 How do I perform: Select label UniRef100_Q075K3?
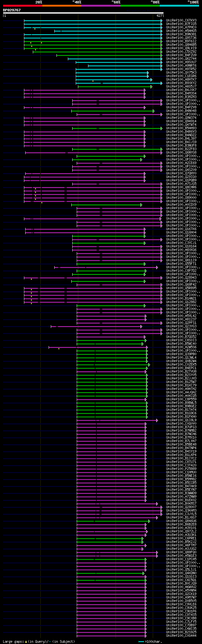click(181, 73)
